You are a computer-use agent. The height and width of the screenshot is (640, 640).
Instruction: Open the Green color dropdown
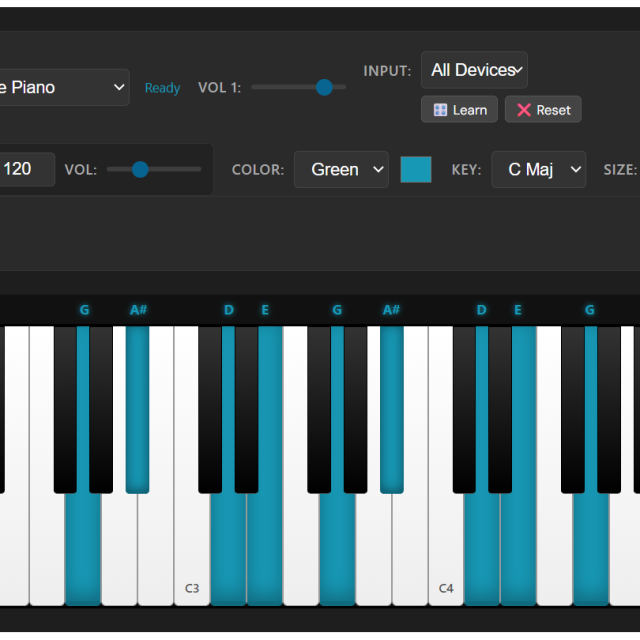tap(341, 169)
